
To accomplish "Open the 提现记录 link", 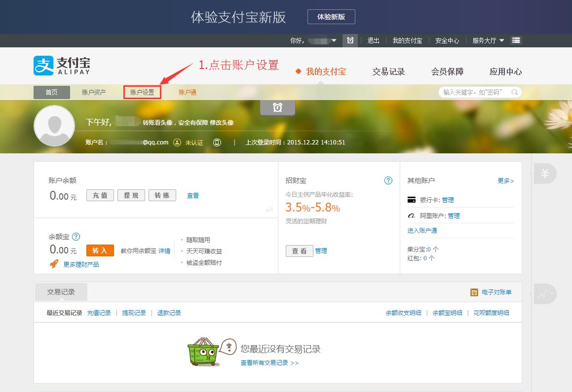I will click(134, 313).
